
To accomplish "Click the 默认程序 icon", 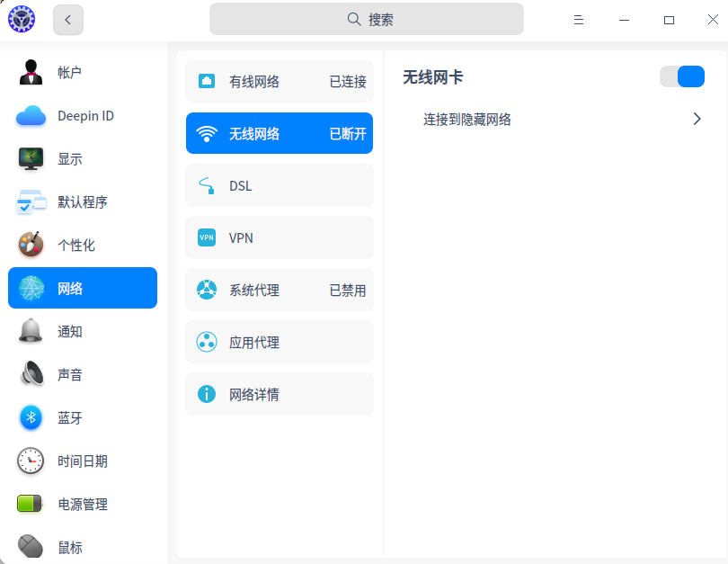I will point(31,201).
